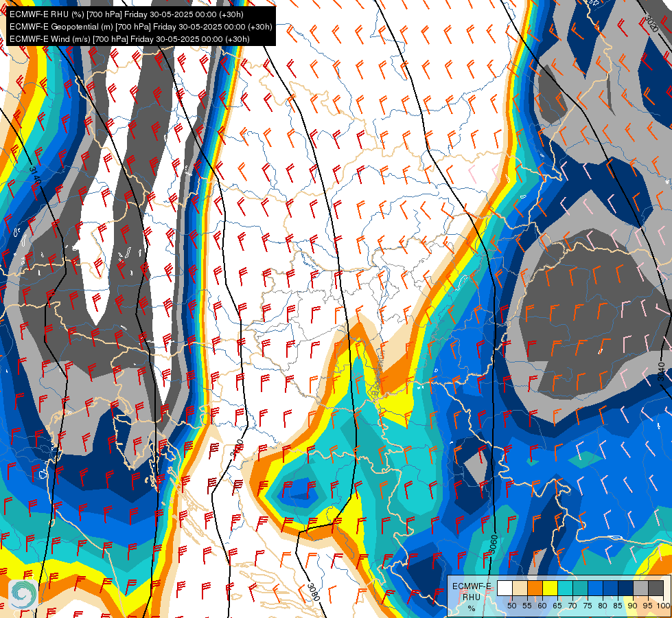
Task: Click the legend tick label 100
Action: pos(664,606)
